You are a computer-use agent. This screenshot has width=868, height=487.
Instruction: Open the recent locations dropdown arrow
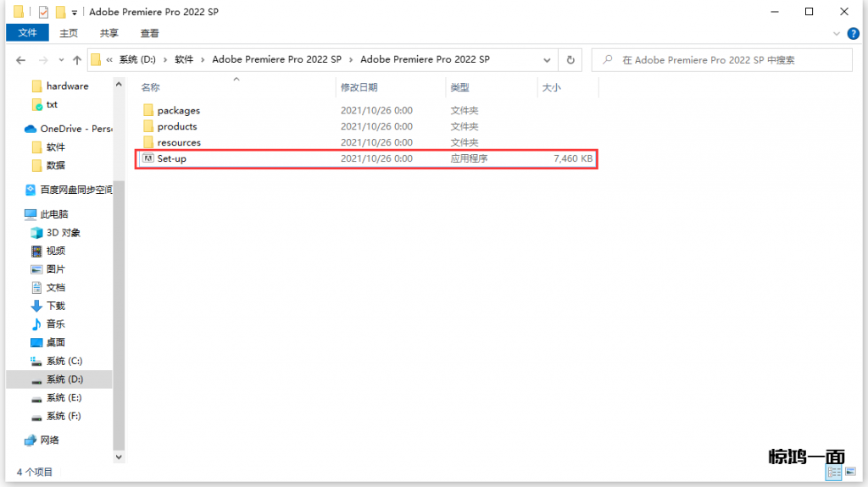point(59,60)
